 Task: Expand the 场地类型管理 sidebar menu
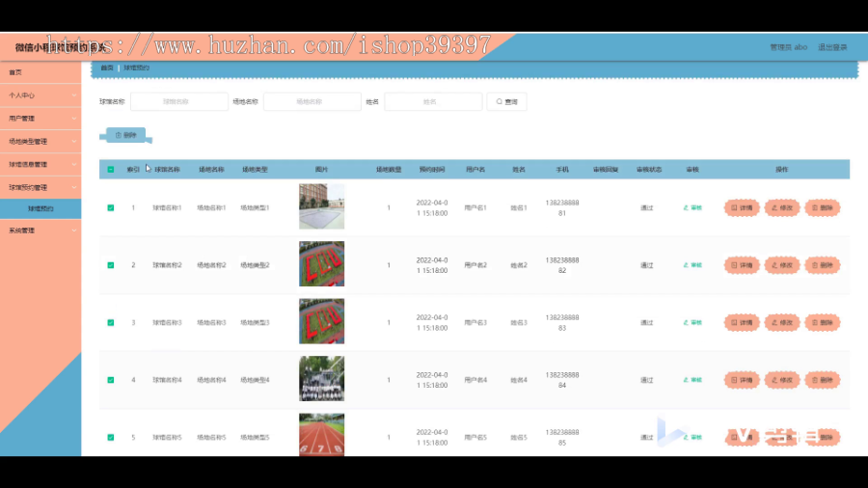[41, 142]
